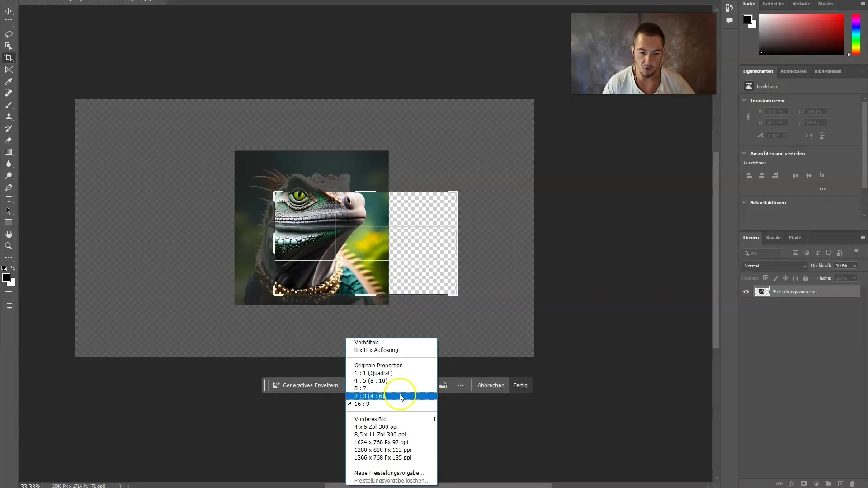The width and height of the screenshot is (868, 488).
Task: Select the Dodge tool
Action: (x=9, y=175)
